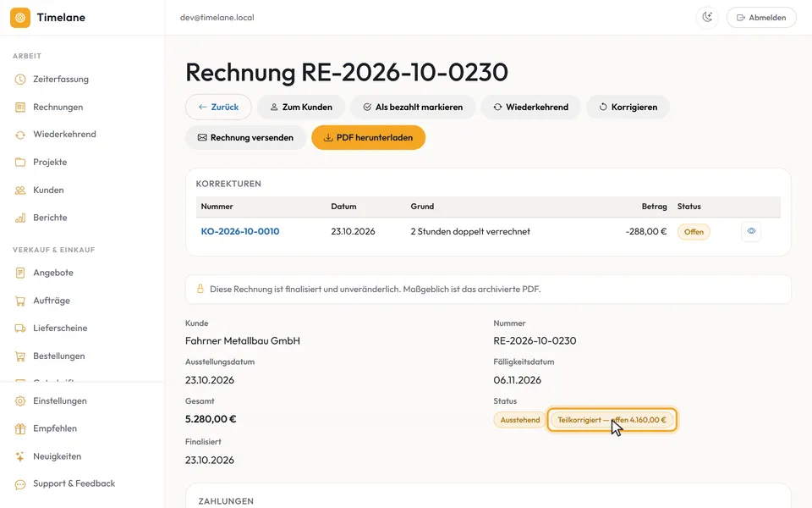
Task: Click the Bestellungen cart icon
Action: click(x=20, y=356)
